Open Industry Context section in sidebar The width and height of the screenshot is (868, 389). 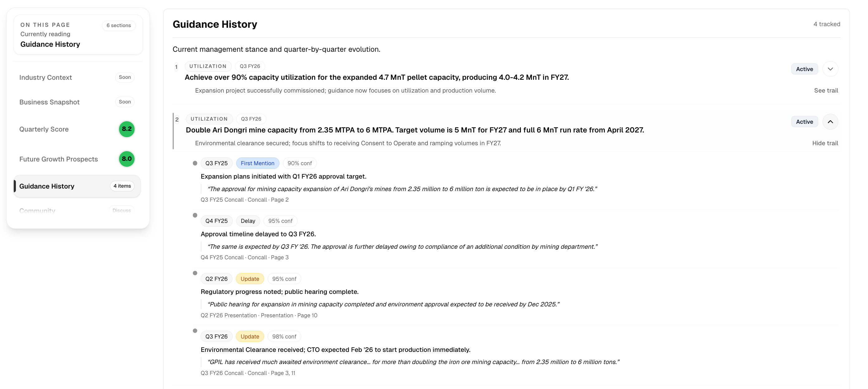point(45,78)
